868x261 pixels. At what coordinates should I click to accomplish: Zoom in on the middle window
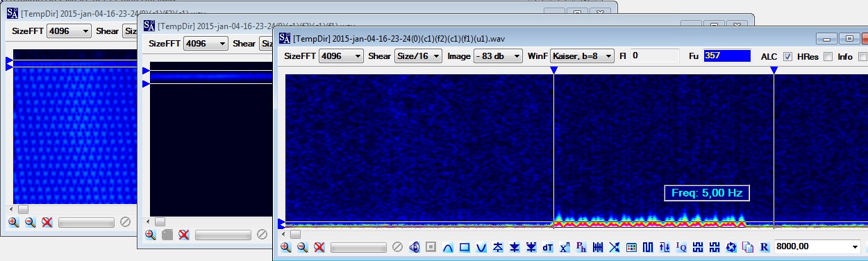pyautogui.click(x=150, y=235)
